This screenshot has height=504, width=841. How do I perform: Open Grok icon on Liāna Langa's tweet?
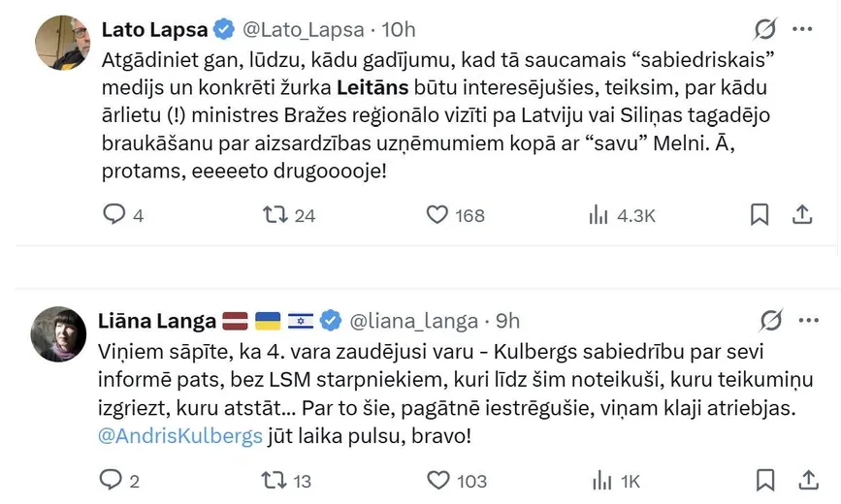click(x=771, y=321)
